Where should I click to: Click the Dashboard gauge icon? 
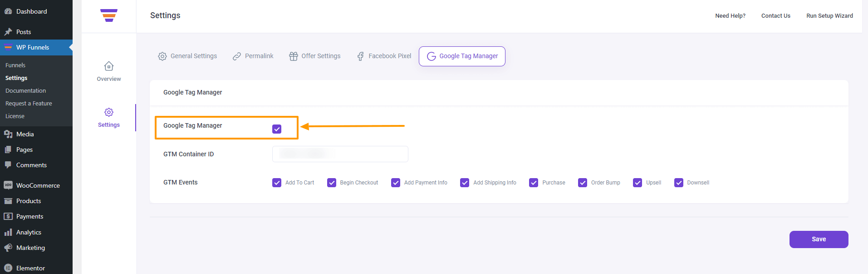[8, 11]
